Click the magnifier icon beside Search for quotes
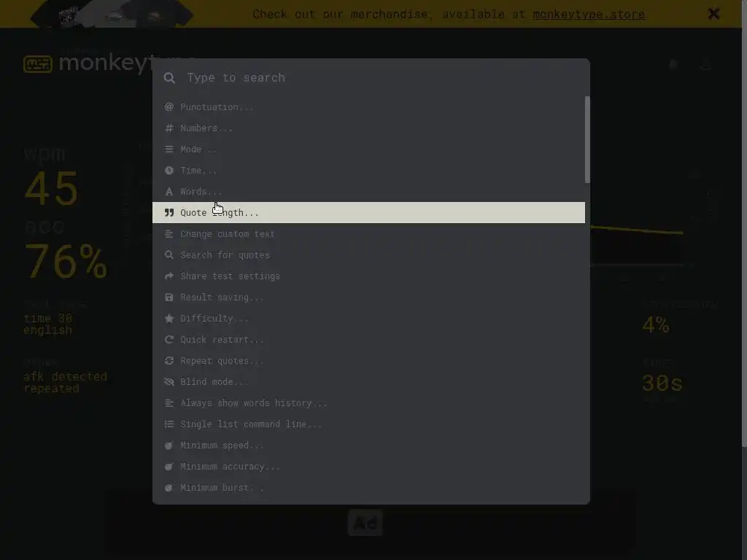 click(x=169, y=254)
